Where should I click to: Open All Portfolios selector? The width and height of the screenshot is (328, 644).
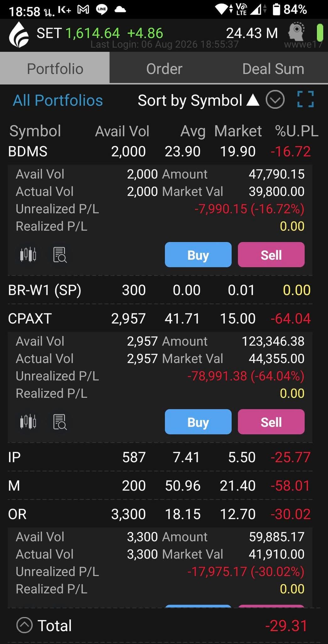[58, 100]
